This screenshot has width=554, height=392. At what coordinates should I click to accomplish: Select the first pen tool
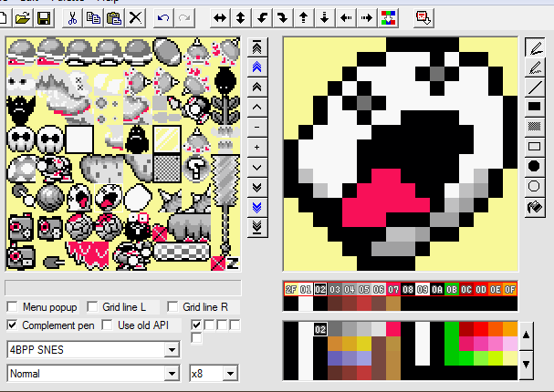tap(535, 47)
